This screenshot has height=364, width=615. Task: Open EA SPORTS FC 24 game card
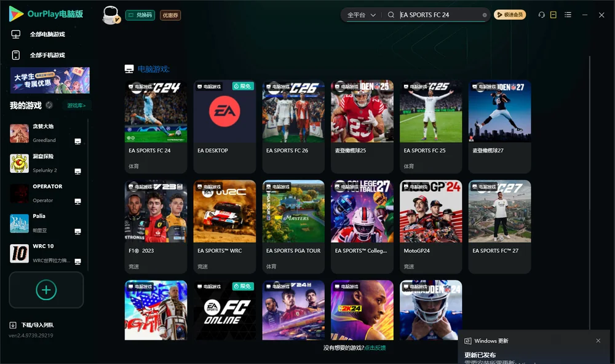coord(156,127)
